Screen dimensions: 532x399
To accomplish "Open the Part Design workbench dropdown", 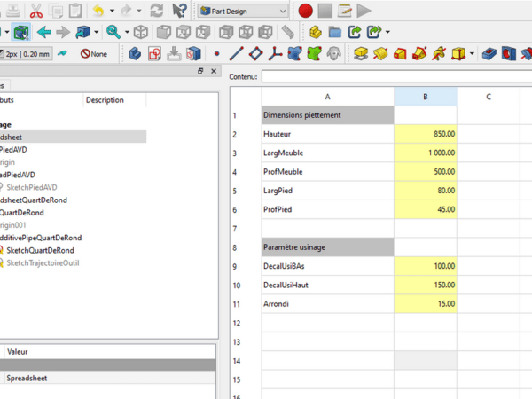I will point(243,11).
